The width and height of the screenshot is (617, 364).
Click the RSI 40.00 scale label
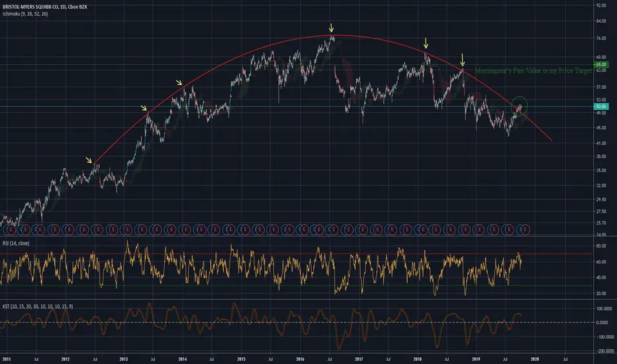(x=601, y=277)
